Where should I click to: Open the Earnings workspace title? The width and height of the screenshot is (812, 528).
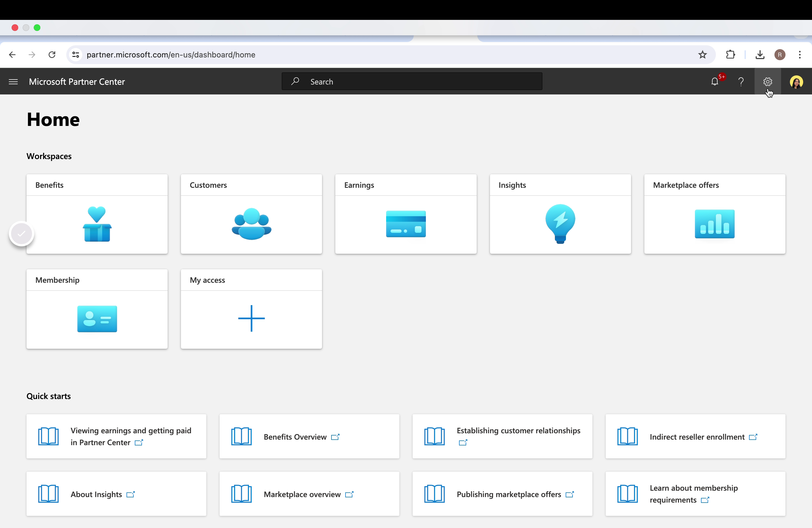pos(359,185)
